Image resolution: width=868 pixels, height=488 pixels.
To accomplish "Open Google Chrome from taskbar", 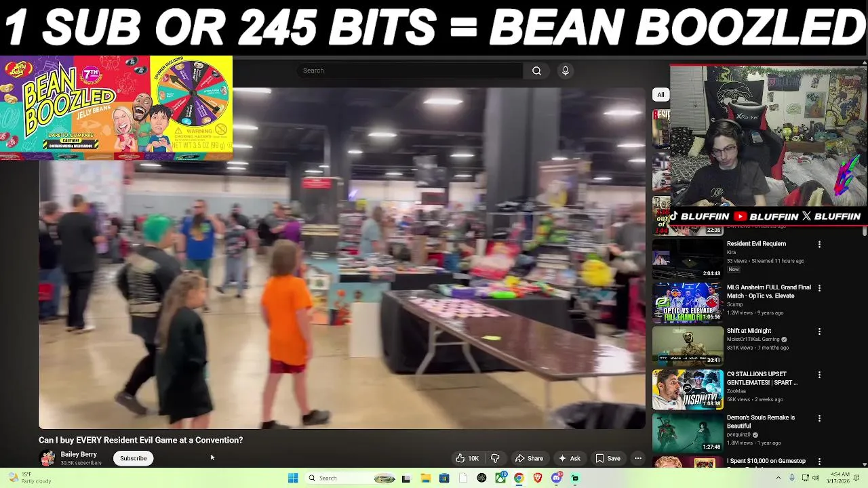I will (x=519, y=478).
